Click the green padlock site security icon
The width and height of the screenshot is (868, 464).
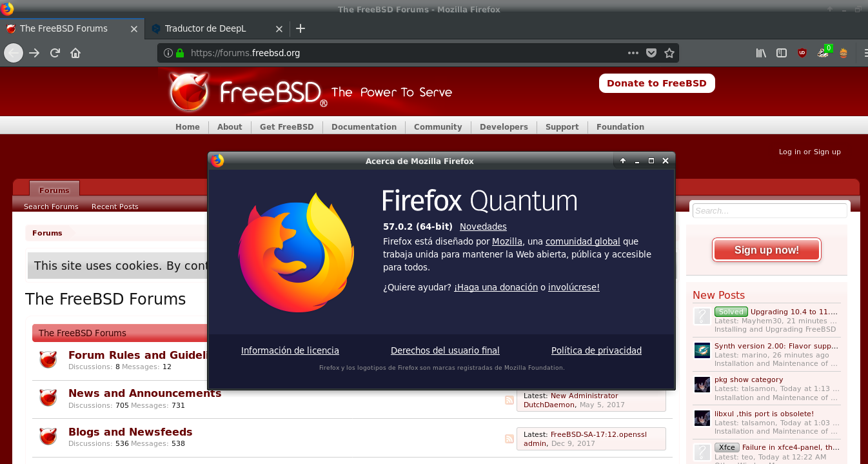click(x=180, y=53)
